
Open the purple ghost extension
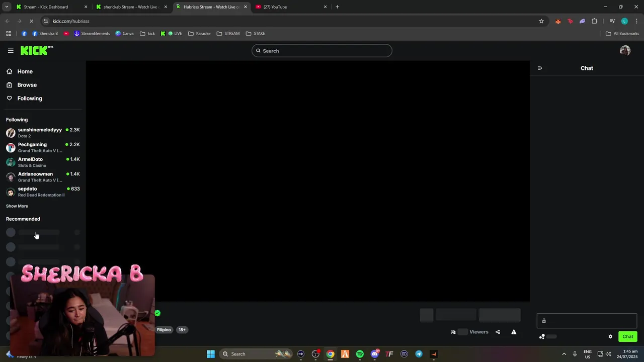[582, 21]
